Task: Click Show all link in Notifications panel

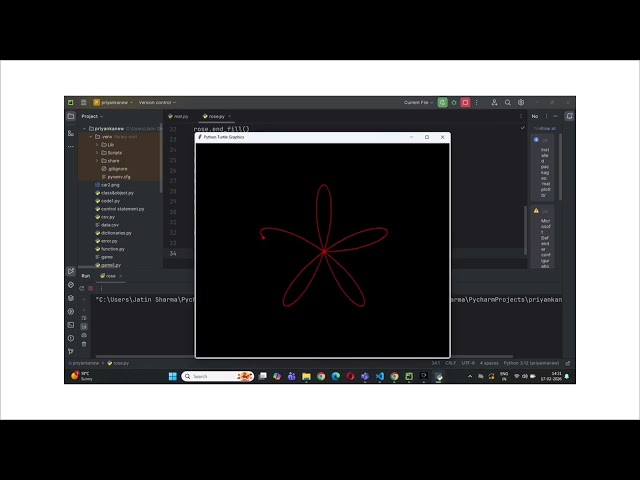Action: (548, 129)
